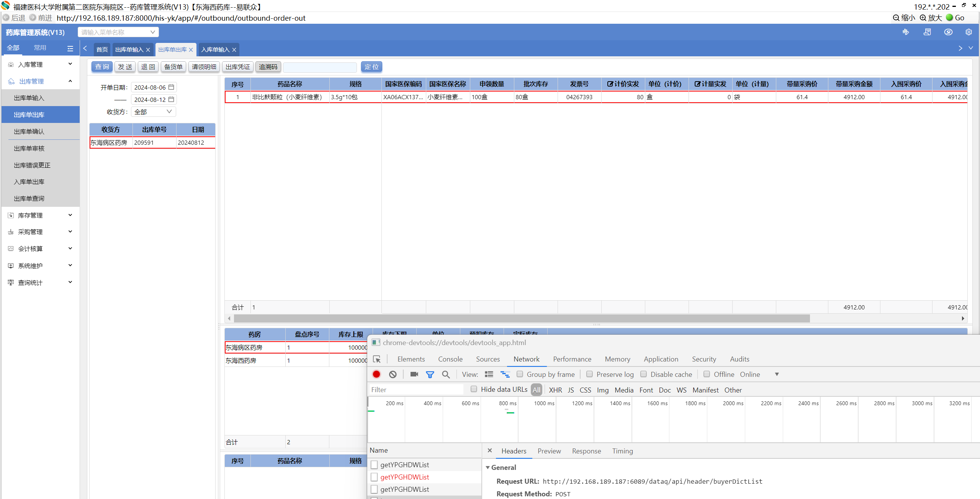Click the 查询 button
This screenshot has width=980, height=499.
[102, 67]
